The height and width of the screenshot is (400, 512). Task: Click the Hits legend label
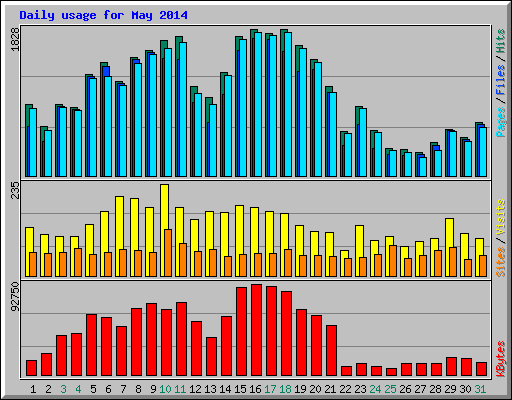coord(500,41)
